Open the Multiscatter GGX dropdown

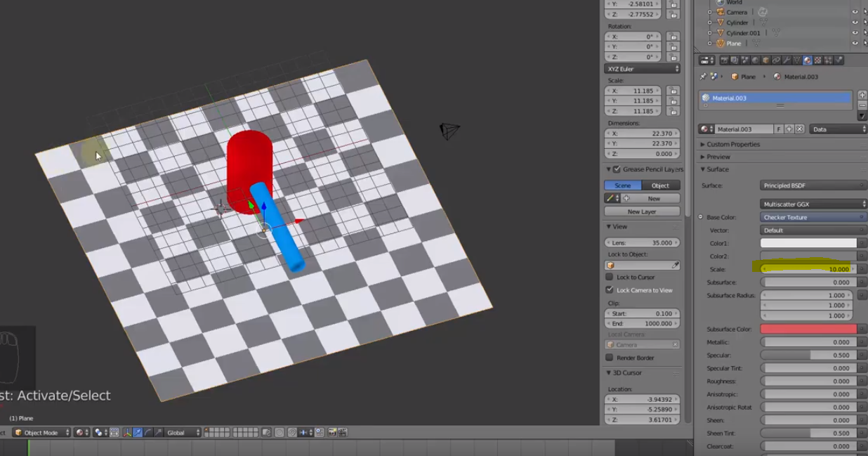tap(813, 204)
